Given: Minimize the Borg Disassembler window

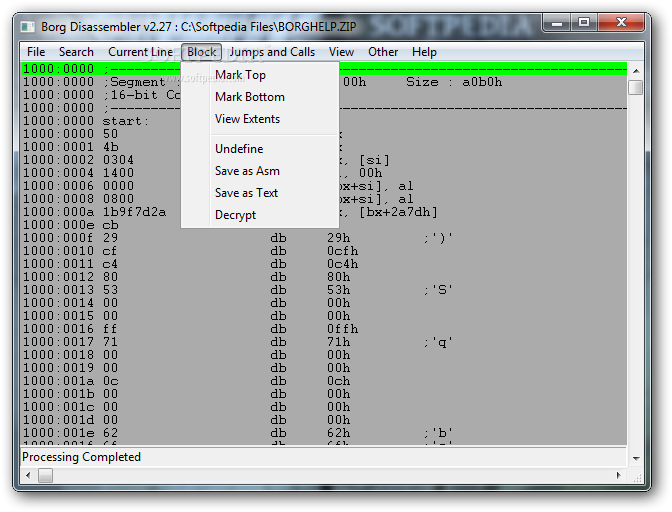Looking at the screenshot, I should [557, 22].
